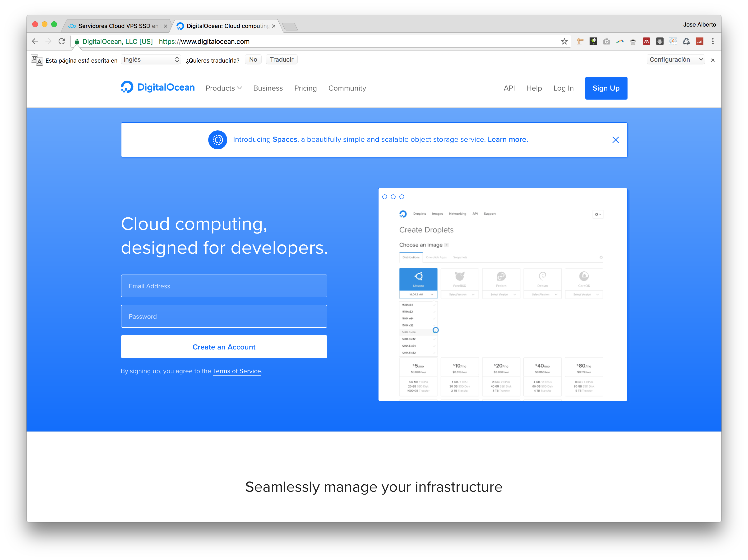
Task: Click the Traducir button
Action: point(281,60)
